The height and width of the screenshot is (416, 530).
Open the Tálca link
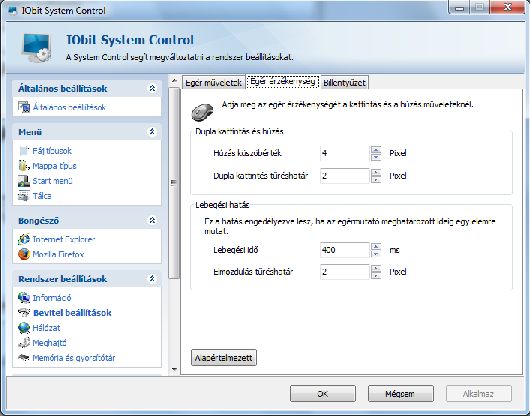click(x=42, y=196)
